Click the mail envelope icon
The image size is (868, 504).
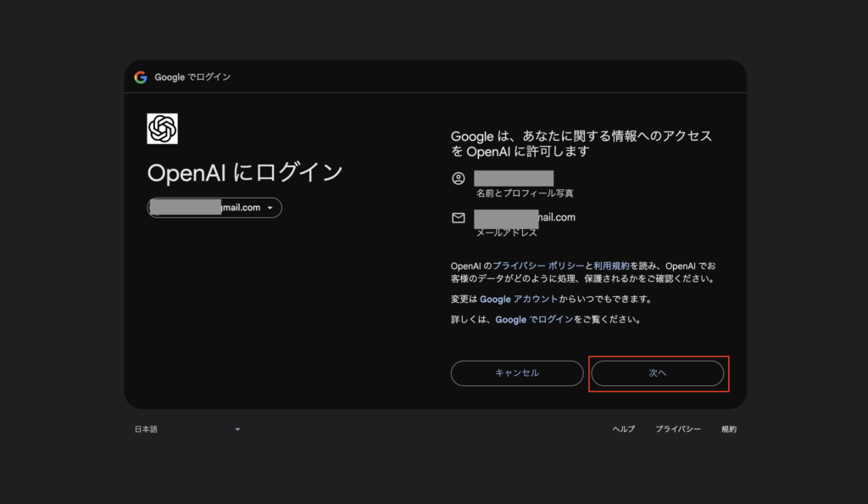tap(459, 218)
